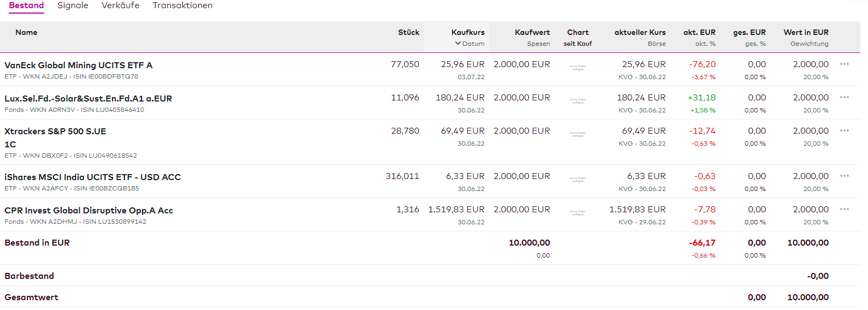Viewport: 868px width, 310px height.
Task: Click VanEck Global Mining chart thumbnail
Action: click(x=578, y=68)
